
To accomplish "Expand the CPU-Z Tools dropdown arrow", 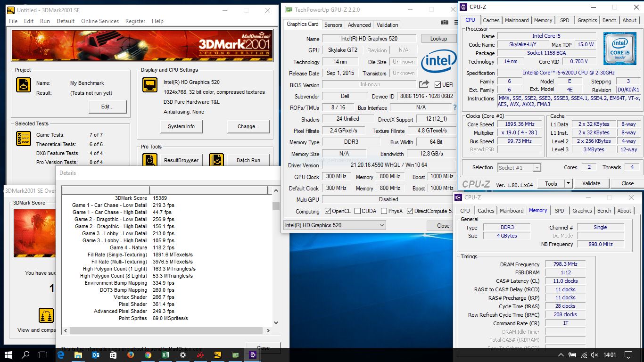I will (568, 183).
